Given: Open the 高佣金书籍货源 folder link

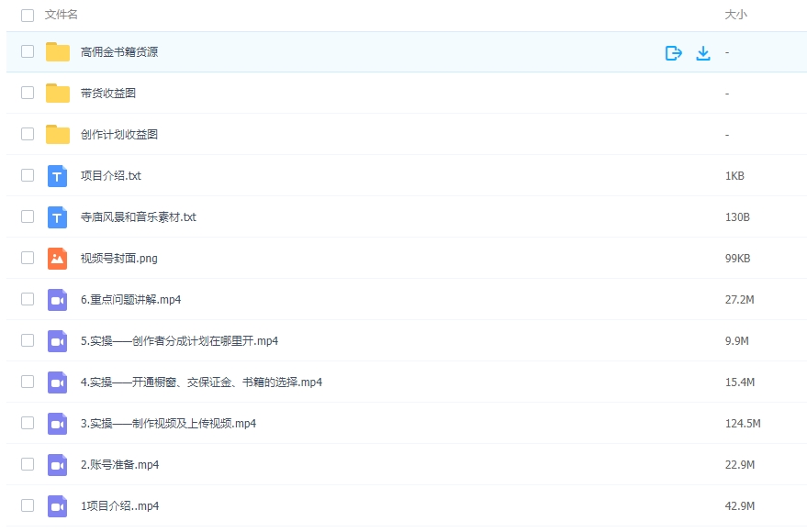Looking at the screenshot, I should 119,52.
